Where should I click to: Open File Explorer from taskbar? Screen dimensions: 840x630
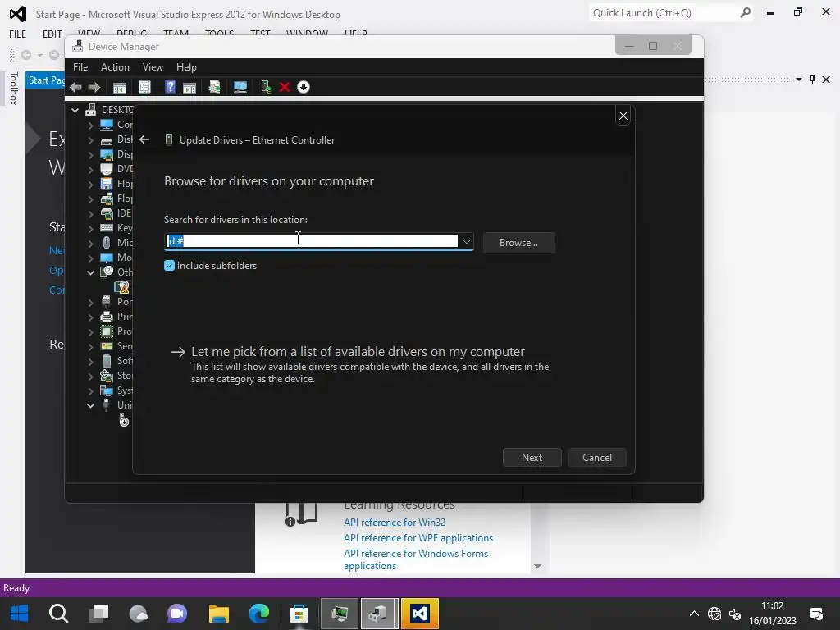218,614
